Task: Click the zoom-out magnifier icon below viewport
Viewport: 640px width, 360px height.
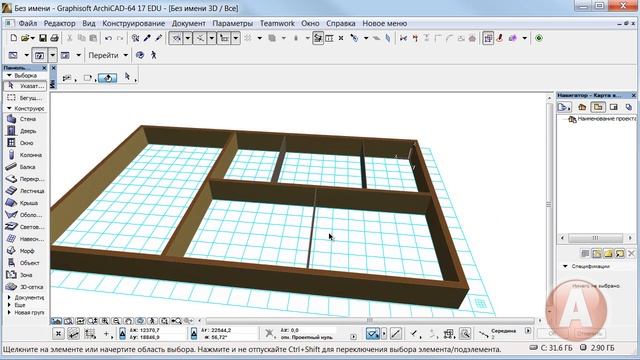Action: (116, 321)
